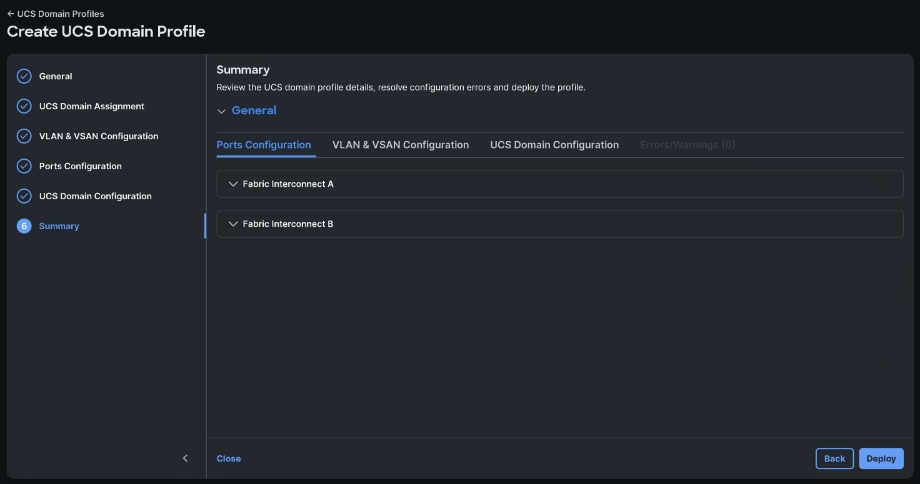Go to UCS Domain Configuration step in sidebar
This screenshot has width=920, height=484.
pos(95,196)
